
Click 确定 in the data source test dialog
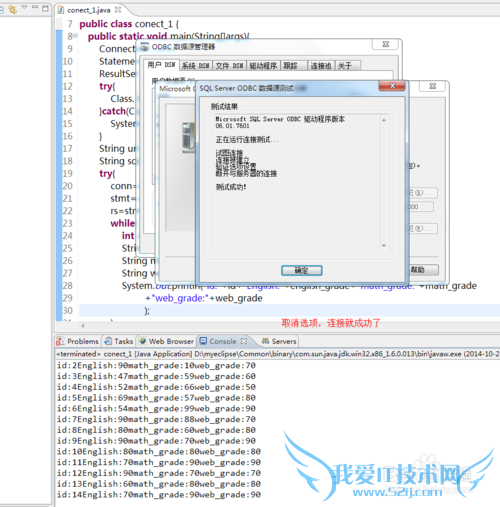[301, 270]
